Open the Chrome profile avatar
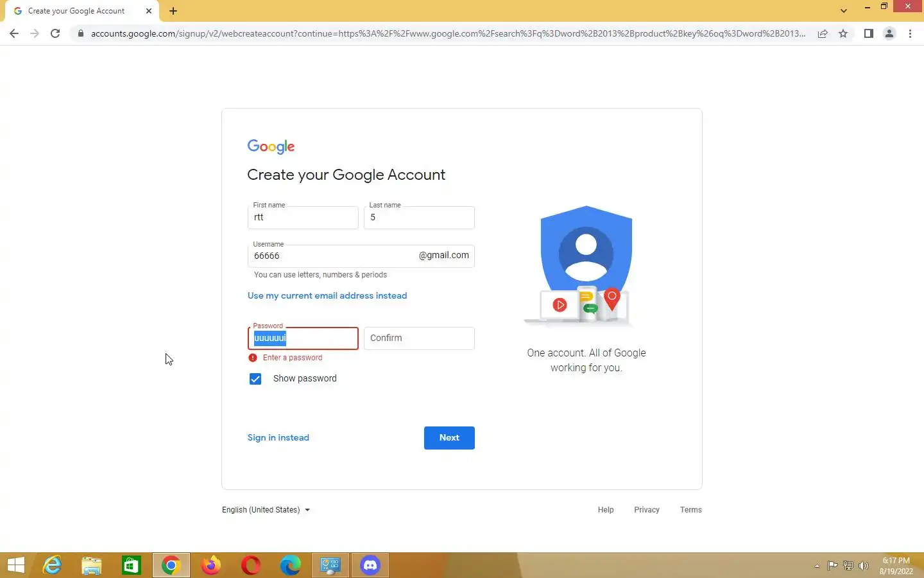 (889, 33)
